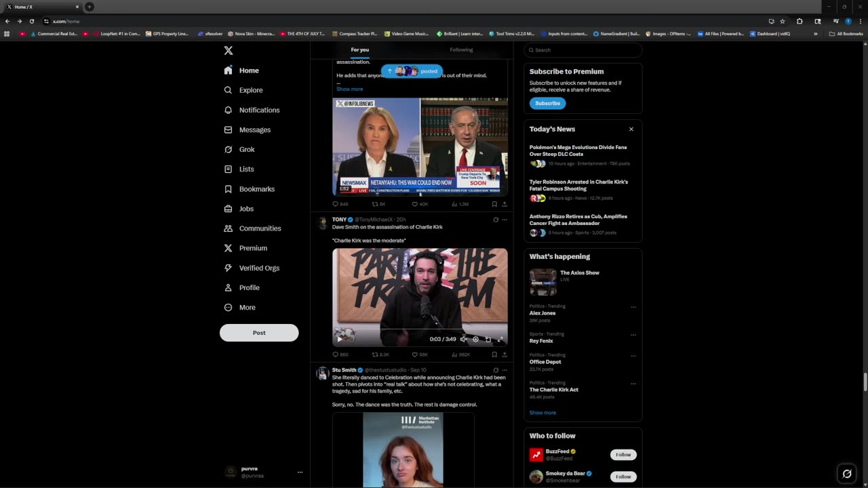
Task: Close the Today's News panel
Action: pyautogui.click(x=631, y=129)
